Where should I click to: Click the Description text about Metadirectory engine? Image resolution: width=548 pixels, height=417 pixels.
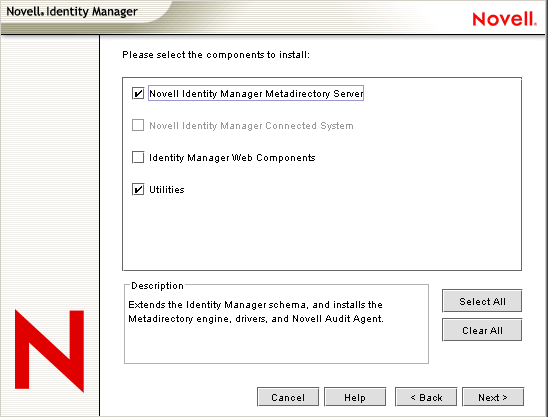point(256,312)
